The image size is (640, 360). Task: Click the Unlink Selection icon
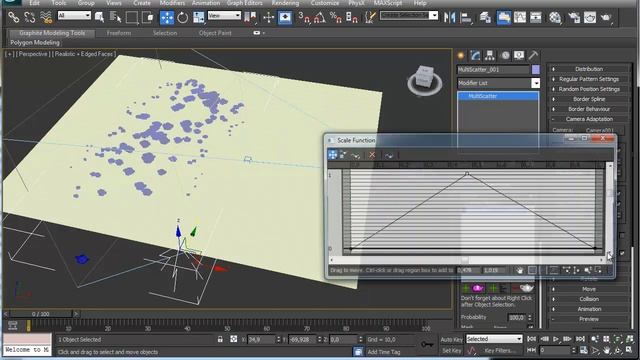[x=30, y=17]
